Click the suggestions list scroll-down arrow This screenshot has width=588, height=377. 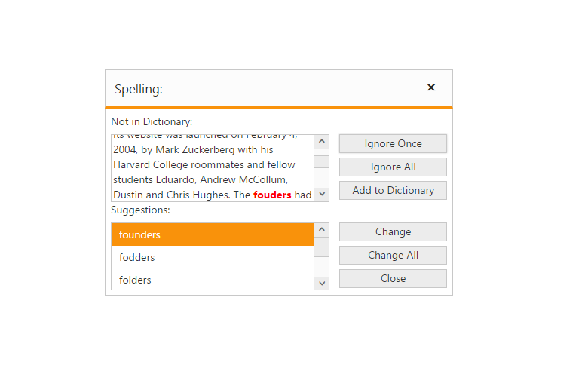[322, 283]
